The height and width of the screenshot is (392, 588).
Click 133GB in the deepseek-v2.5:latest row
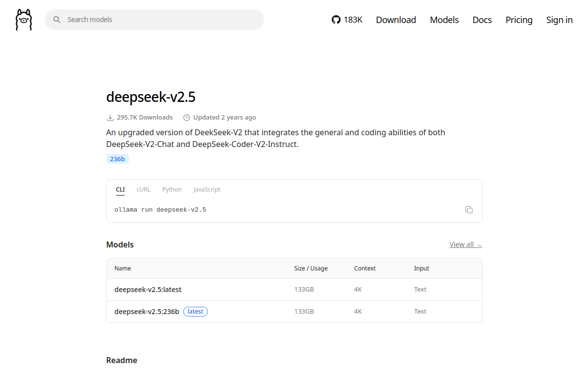[304, 290]
